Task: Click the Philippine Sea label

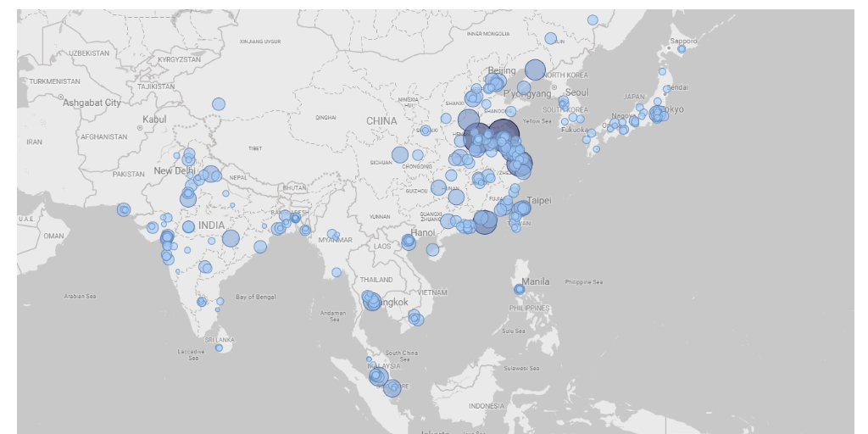Action: 584,281
